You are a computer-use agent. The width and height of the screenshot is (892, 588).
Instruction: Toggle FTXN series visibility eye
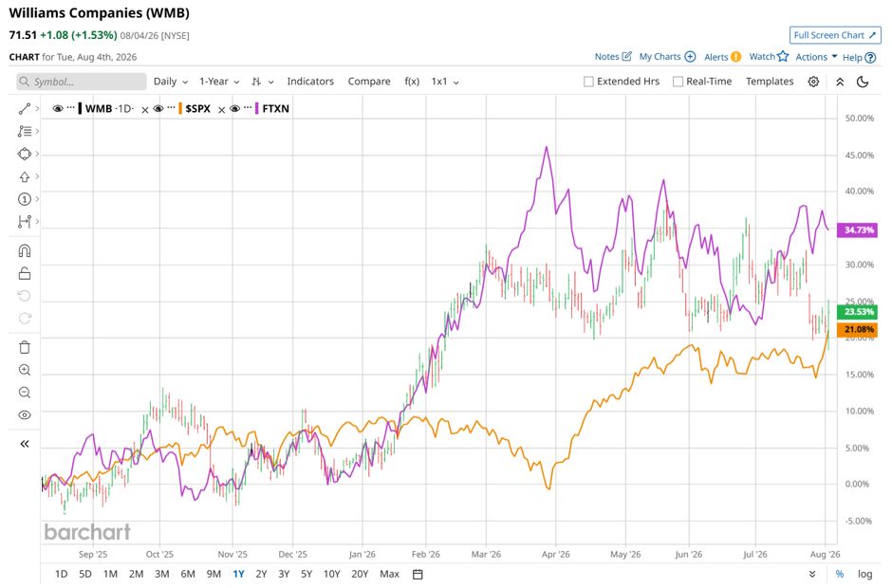(x=234, y=109)
